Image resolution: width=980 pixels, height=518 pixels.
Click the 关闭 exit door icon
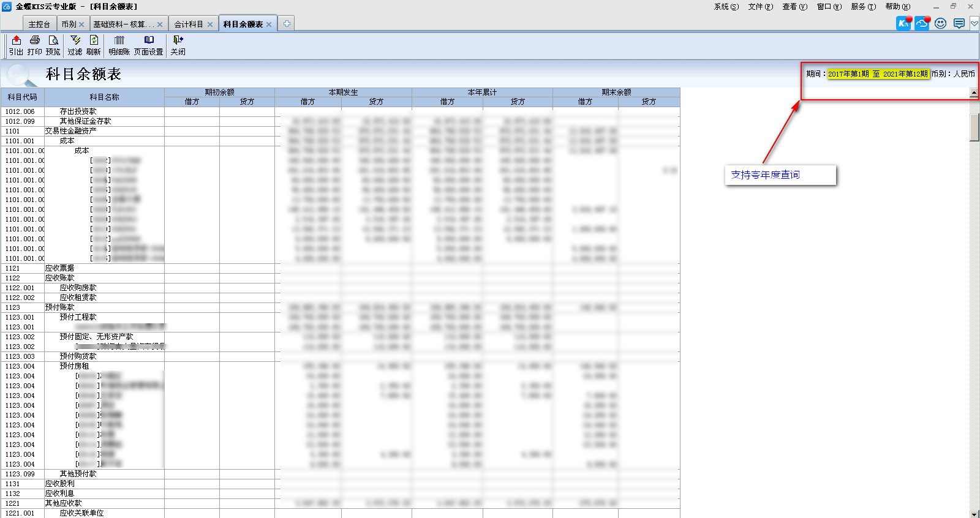pos(178,45)
